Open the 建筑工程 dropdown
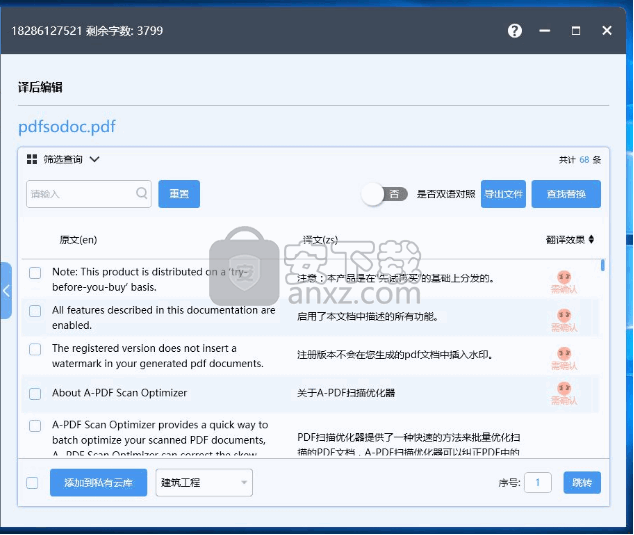 [204, 482]
